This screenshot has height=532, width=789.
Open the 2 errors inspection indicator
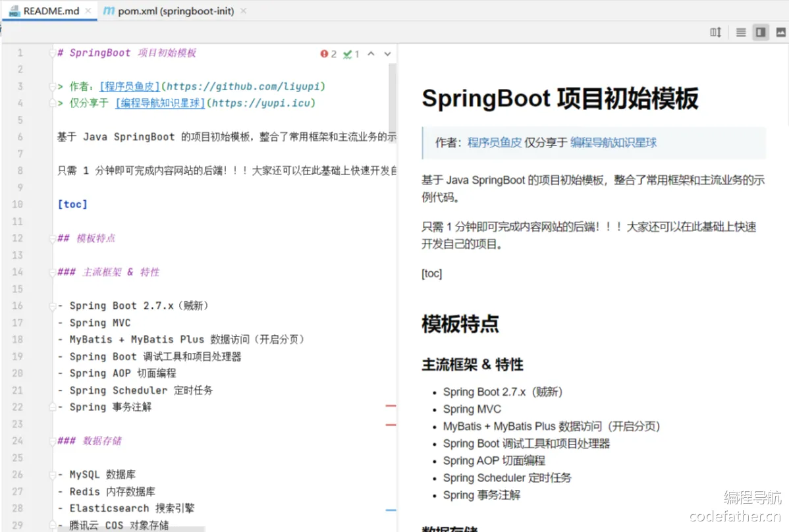[328, 54]
